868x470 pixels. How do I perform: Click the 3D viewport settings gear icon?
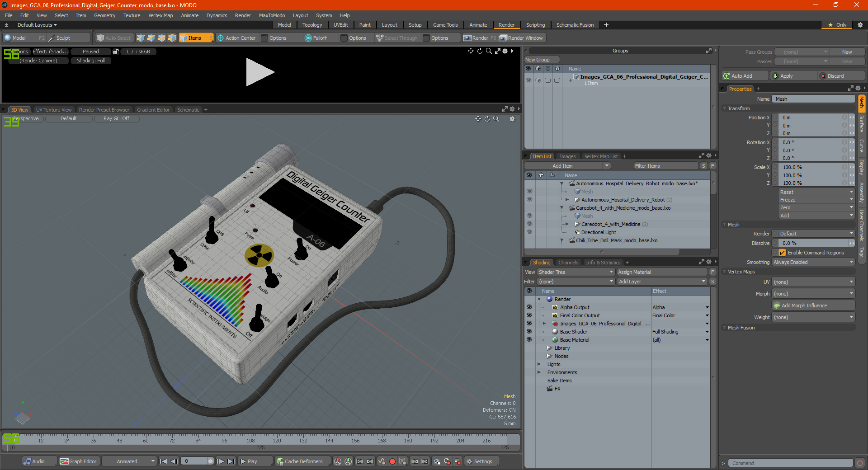[x=512, y=119]
